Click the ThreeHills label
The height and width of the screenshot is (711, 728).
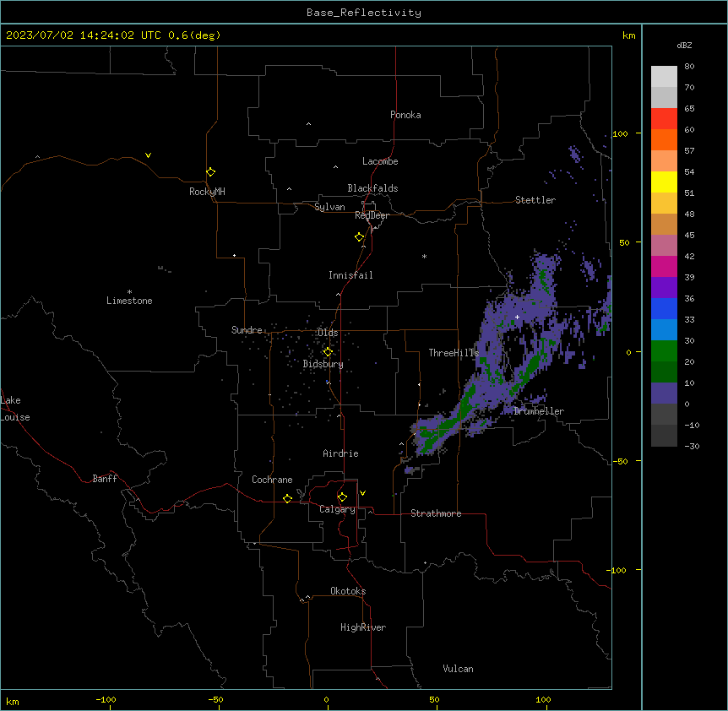(454, 353)
